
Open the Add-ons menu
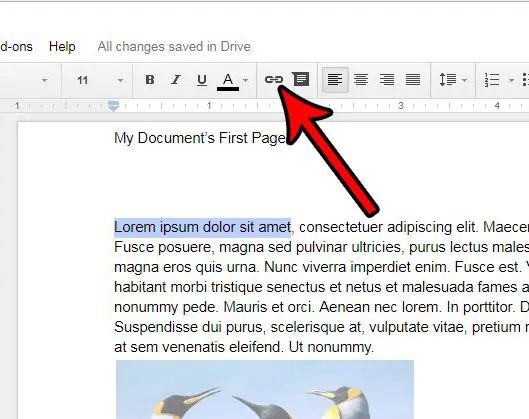point(16,47)
